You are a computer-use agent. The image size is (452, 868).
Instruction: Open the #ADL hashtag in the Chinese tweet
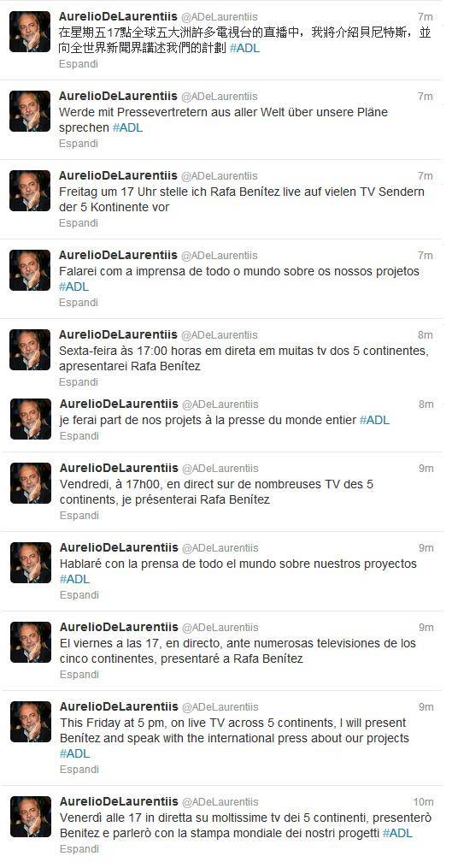tap(244, 48)
